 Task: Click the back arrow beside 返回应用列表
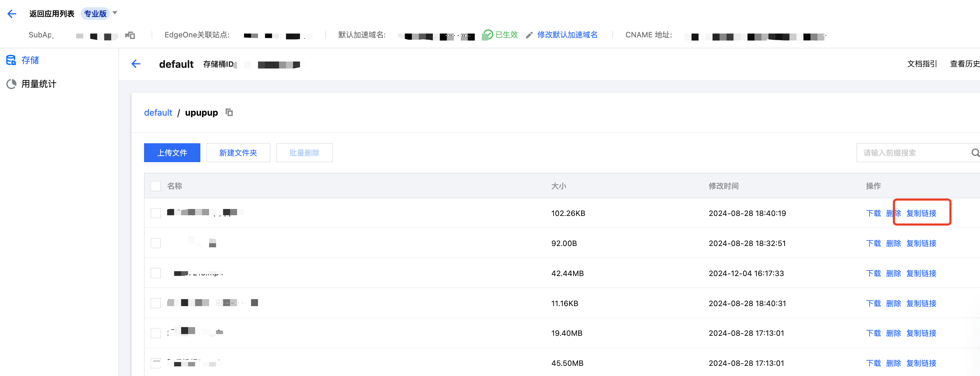click(12, 14)
